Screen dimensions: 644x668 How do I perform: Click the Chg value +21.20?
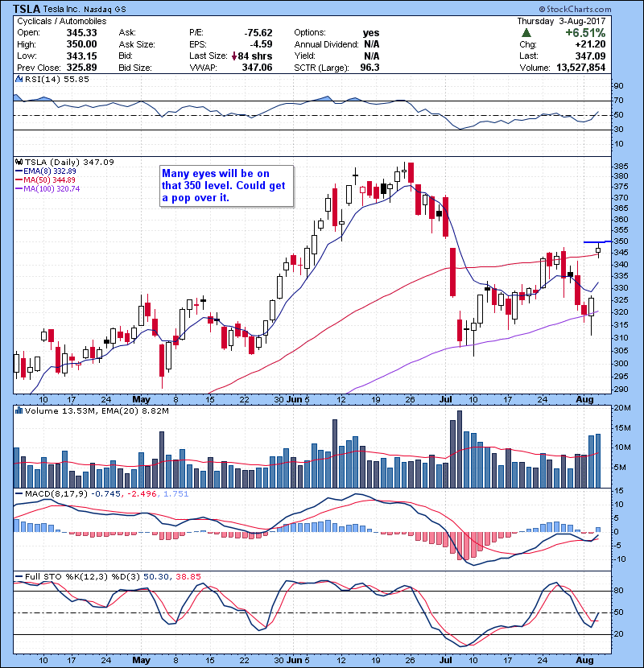(590, 44)
